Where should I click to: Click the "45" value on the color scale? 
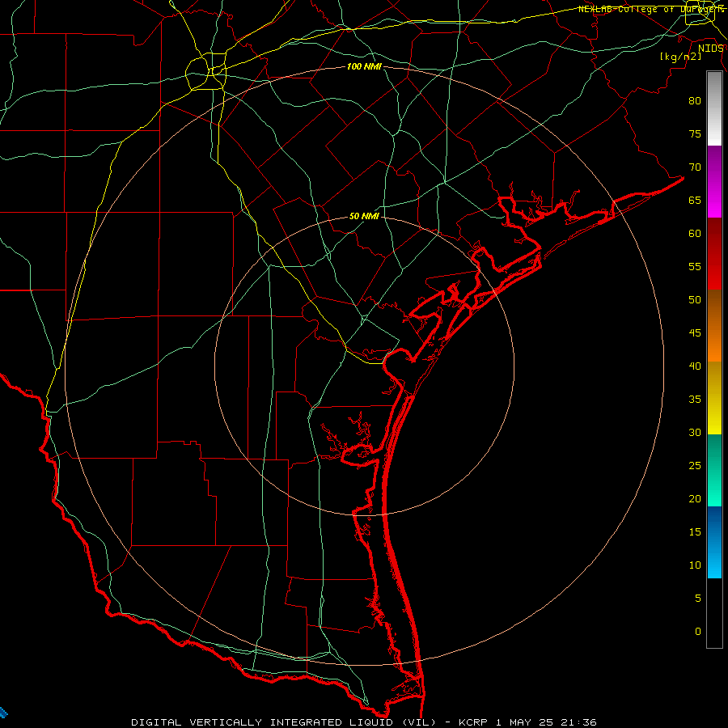(695, 333)
